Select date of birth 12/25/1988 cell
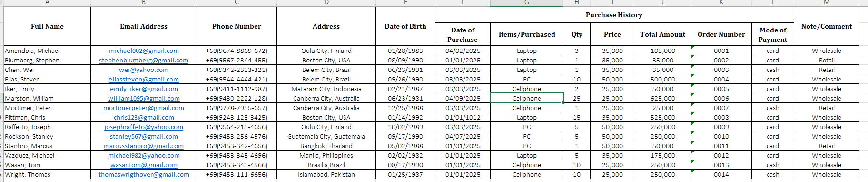Image resolution: width=868 pixels, height=182 pixels. 405,108
